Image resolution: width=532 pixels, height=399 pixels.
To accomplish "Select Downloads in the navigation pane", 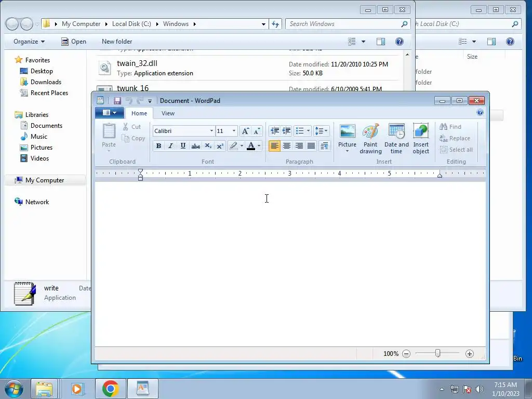I will [41, 82].
